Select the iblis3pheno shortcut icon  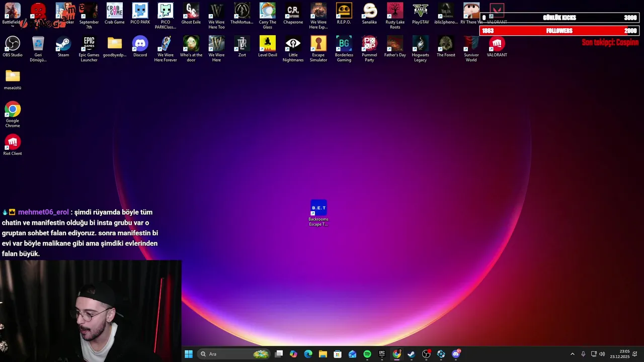(446, 14)
